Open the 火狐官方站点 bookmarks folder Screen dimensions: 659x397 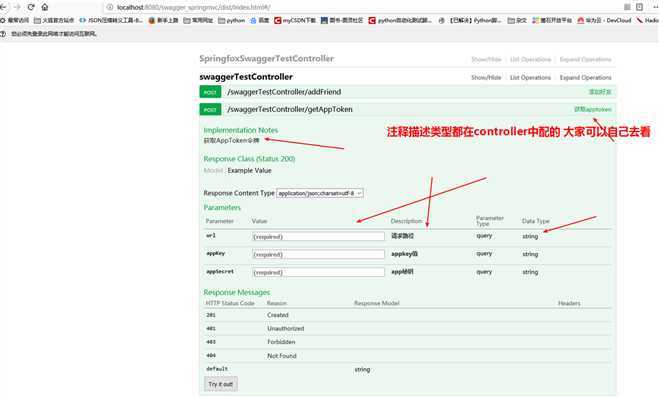click(54, 20)
